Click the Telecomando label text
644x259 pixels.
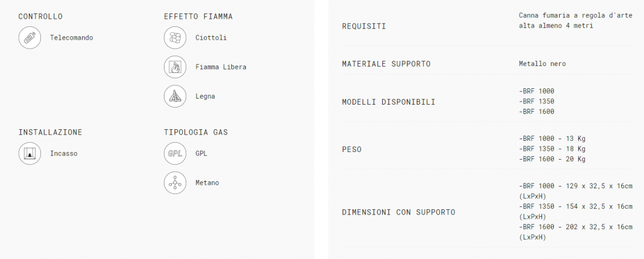point(71,38)
